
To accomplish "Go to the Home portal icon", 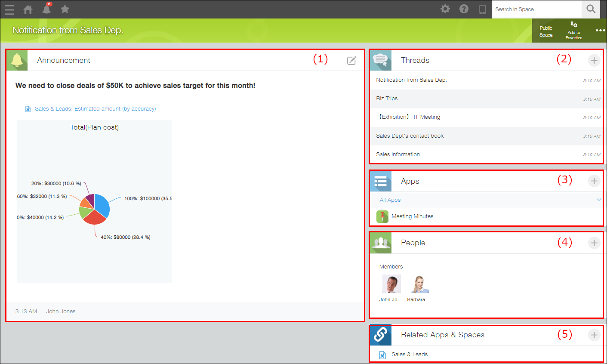I will click(28, 9).
